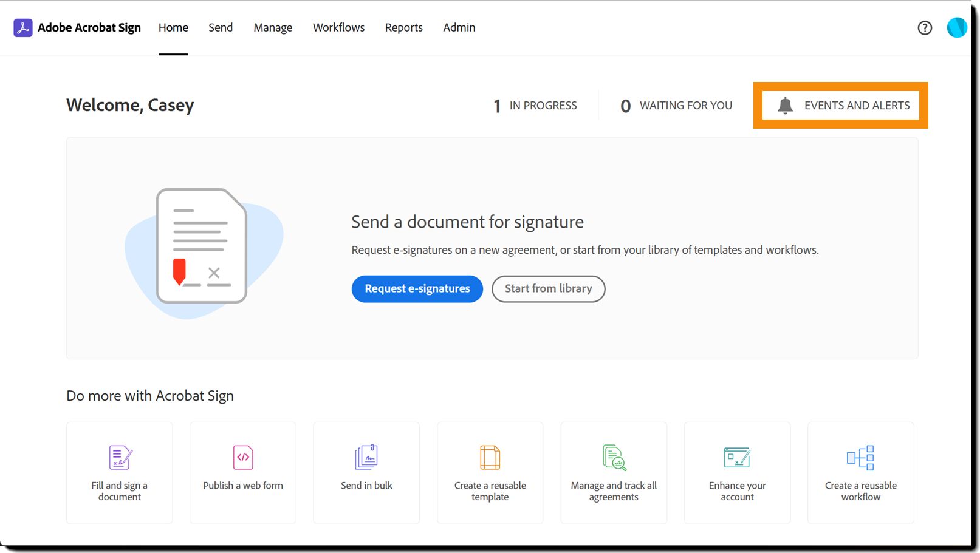The image size is (980, 553).
Task: Click the Request e-signatures button
Action: coord(417,289)
